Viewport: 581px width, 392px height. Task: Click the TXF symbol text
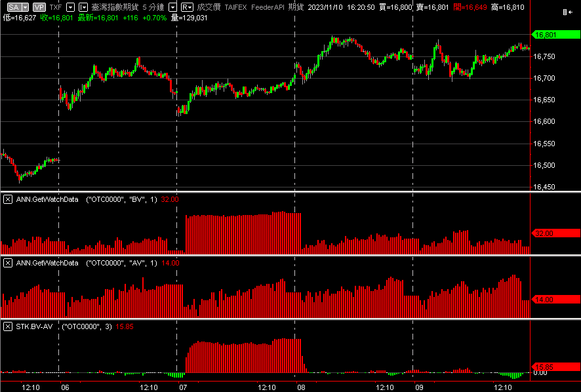[56, 7]
